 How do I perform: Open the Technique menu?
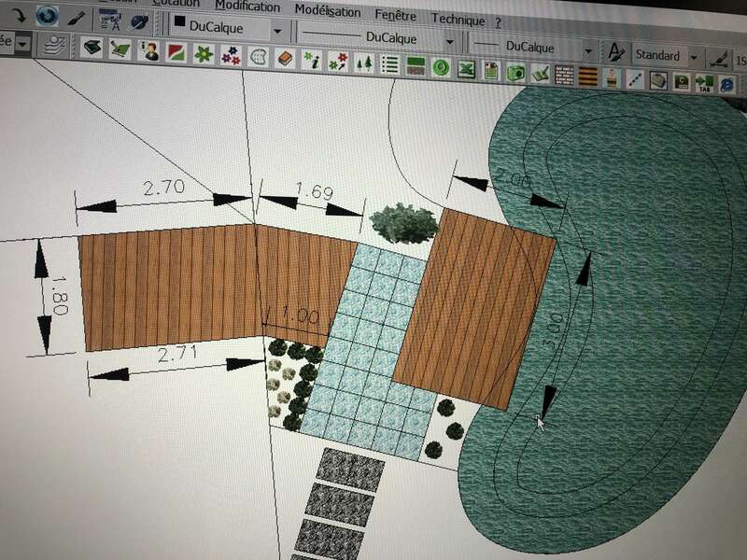click(458, 20)
